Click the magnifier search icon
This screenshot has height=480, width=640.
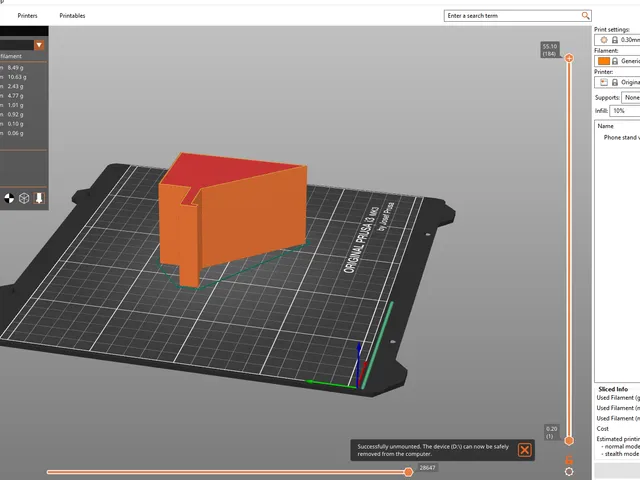coord(585,16)
